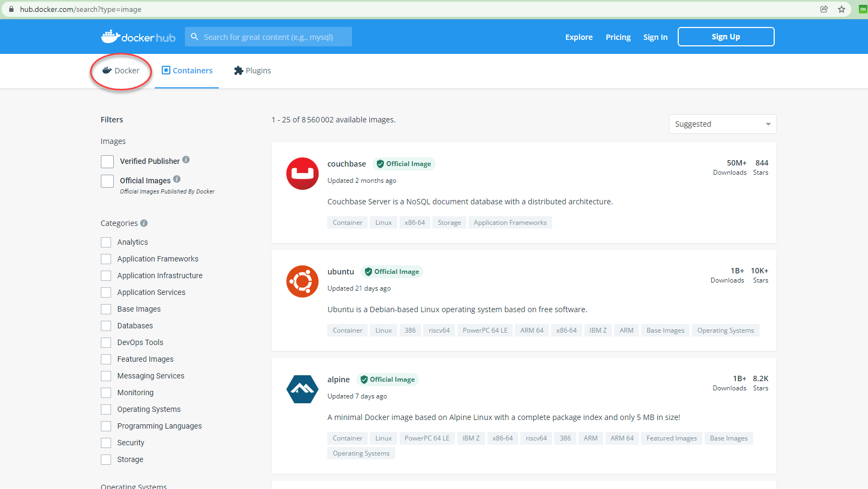The height and width of the screenshot is (489, 868).
Task: Switch to the Containers tab
Action: point(187,71)
